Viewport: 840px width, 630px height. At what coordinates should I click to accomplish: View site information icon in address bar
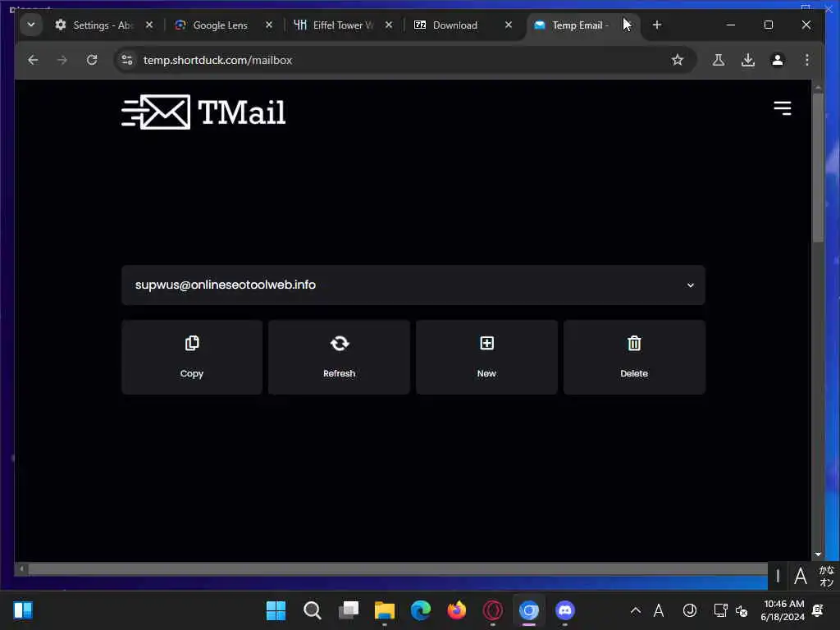[x=127, y=60]
